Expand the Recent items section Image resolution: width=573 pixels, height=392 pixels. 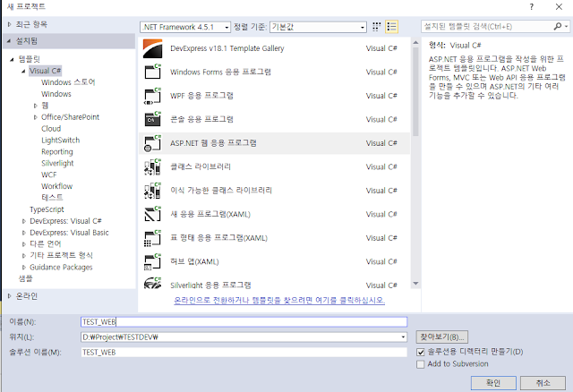tap(10, 24)
